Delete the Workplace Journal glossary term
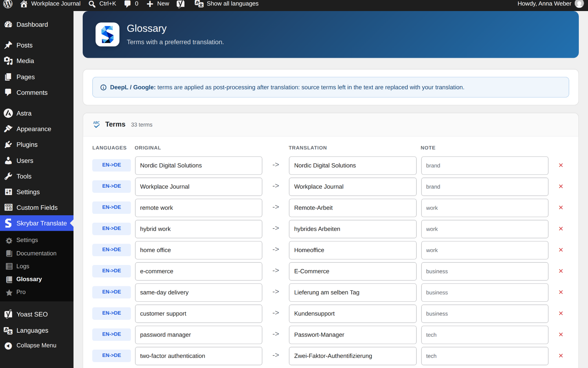Image resolution: width=588 pixels, height=368 pixels. (561, 187)
